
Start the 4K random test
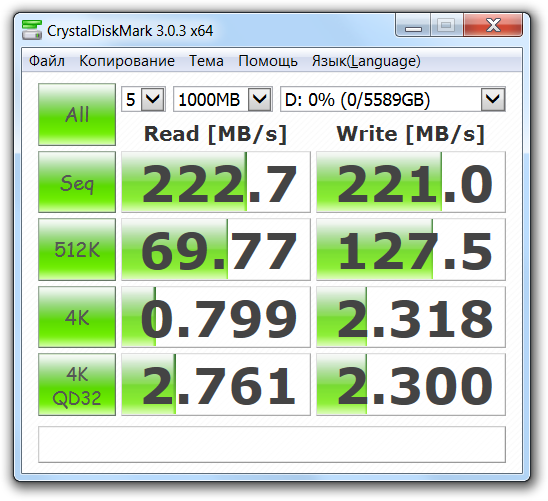[x=77, y=317]
